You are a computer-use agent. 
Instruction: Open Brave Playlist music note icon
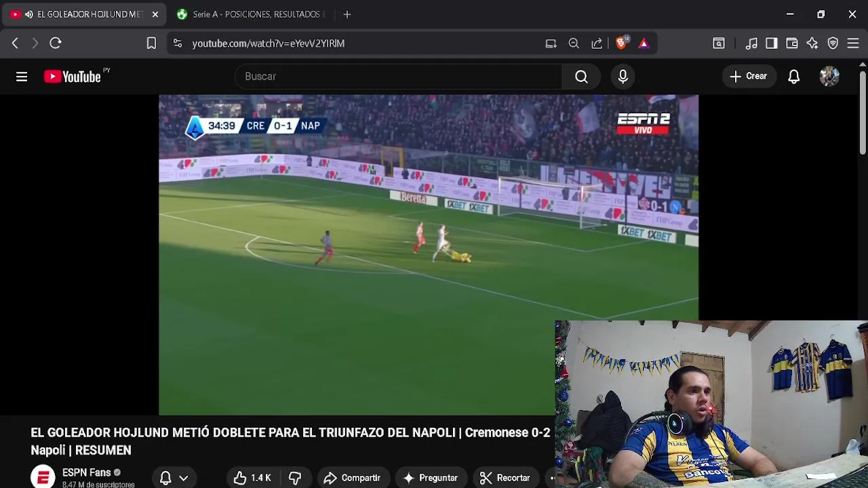(751, 43)
